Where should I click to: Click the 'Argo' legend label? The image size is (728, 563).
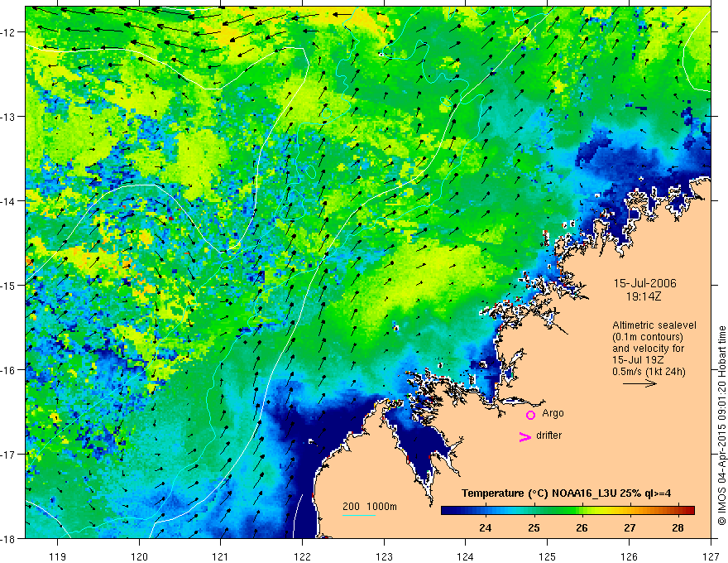click(553, 413)
